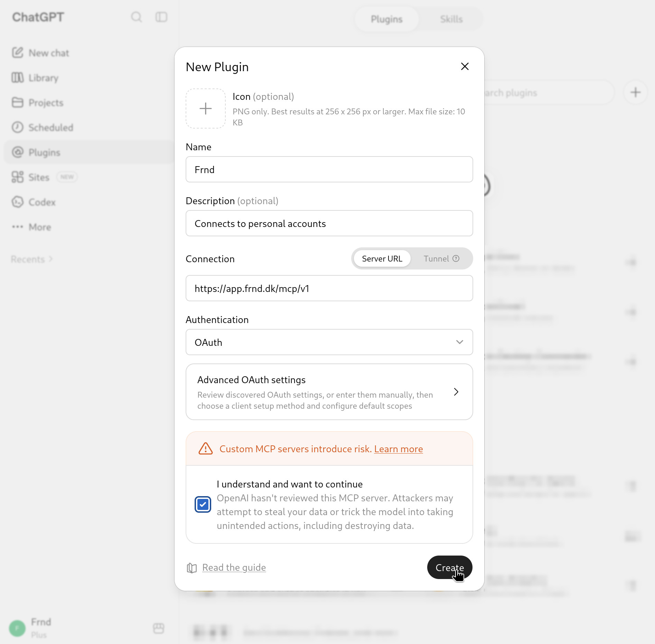
Task: Open the Learn more risk link
Action: click(x=398, y=449)
